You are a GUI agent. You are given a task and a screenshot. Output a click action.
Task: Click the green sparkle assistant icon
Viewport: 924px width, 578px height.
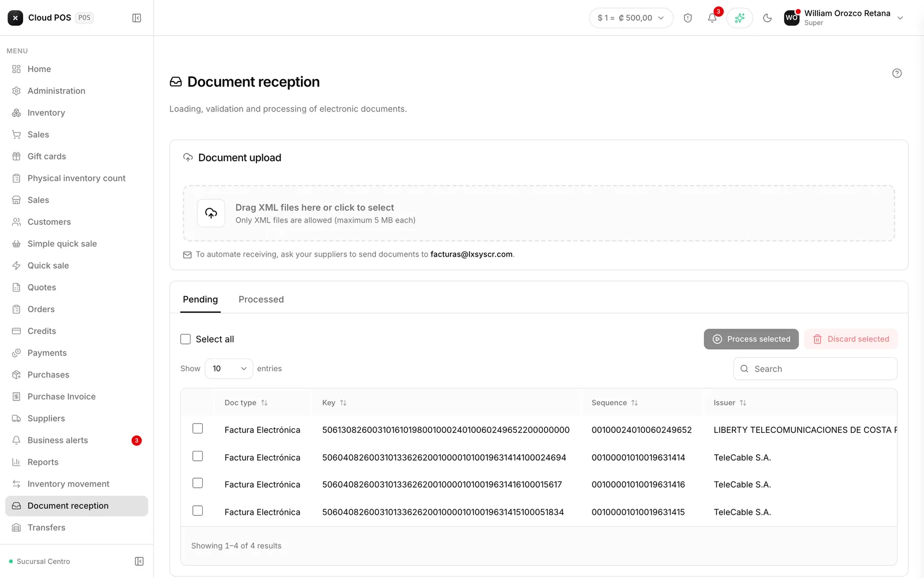click(740, 18)
